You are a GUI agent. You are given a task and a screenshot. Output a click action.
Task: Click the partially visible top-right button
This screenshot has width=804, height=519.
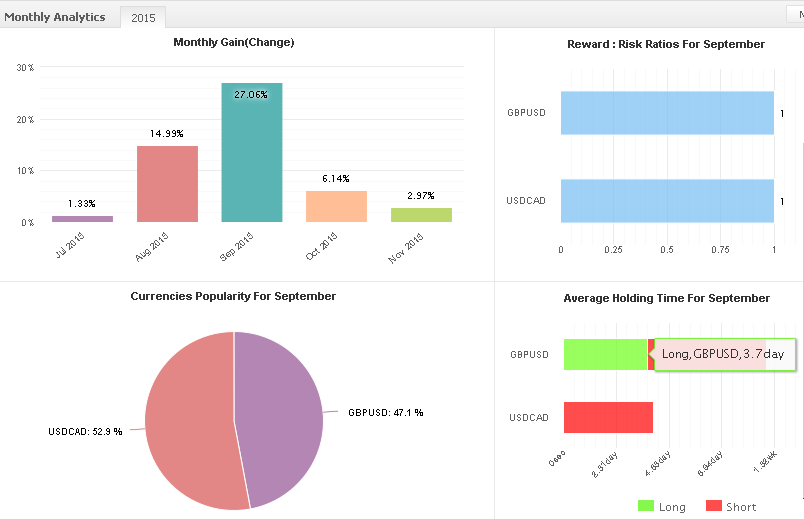tap(796, 15)
